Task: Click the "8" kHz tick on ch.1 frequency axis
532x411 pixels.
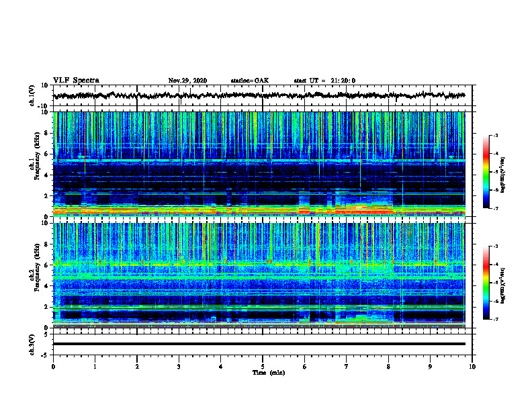Action: [x=46, y=133]
